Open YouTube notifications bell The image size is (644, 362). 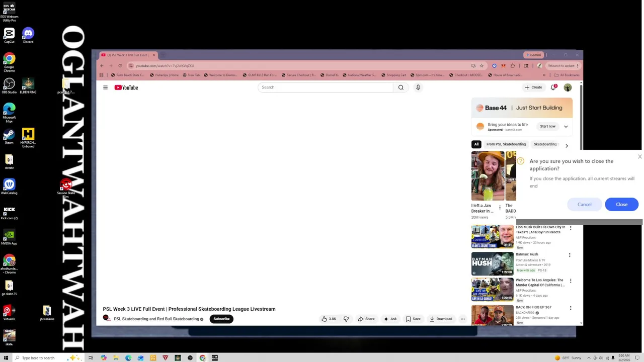tap(553, 87)
